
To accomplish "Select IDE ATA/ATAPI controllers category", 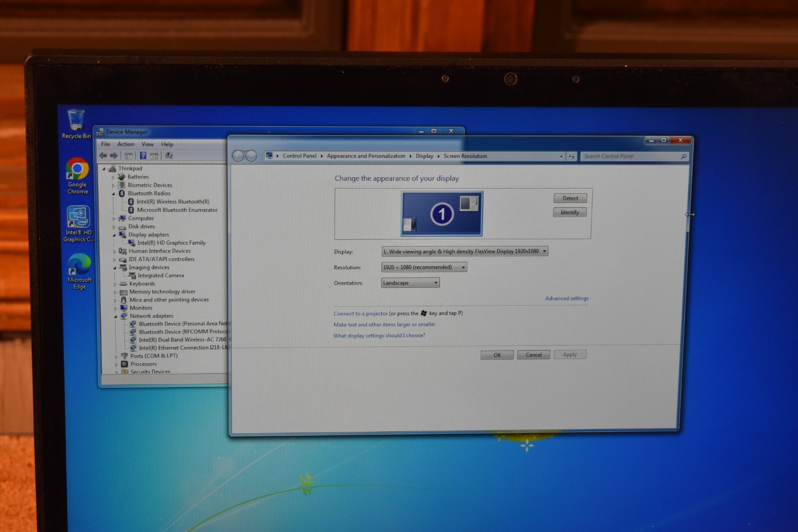I will pyautogui.click(x=162, y=259).
